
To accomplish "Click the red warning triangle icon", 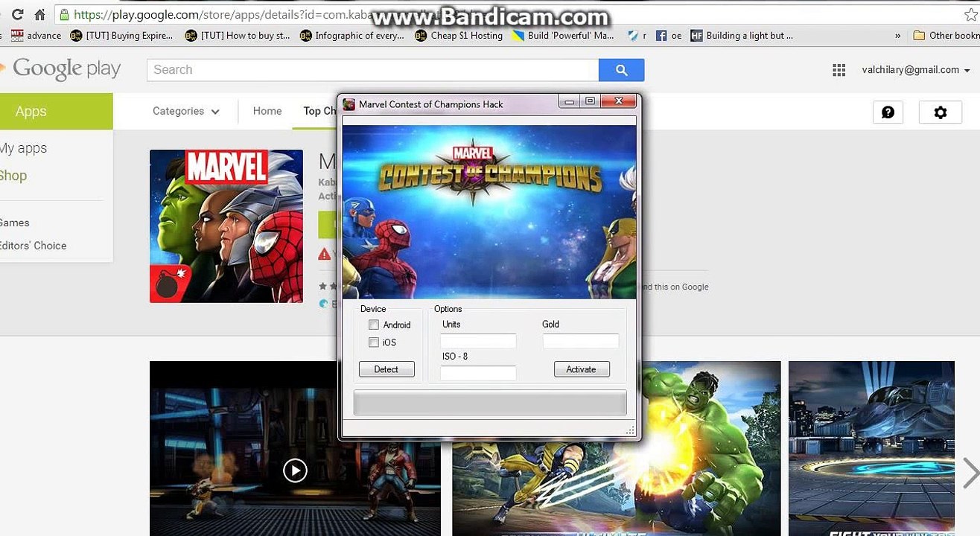I will 324,254.
